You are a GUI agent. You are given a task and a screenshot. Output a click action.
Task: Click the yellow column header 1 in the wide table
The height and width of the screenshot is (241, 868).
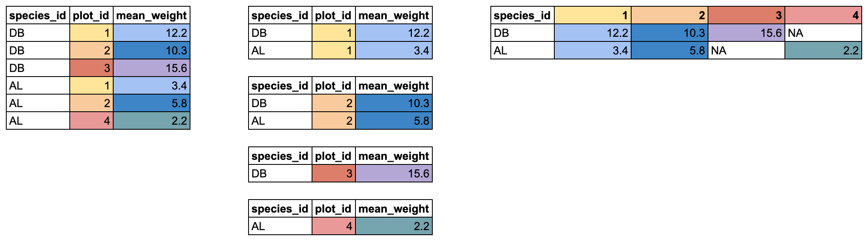(592, 15)
